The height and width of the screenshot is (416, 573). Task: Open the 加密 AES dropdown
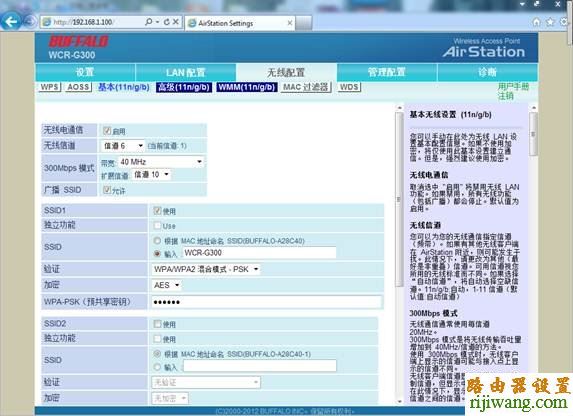click(x=166, y=285)
